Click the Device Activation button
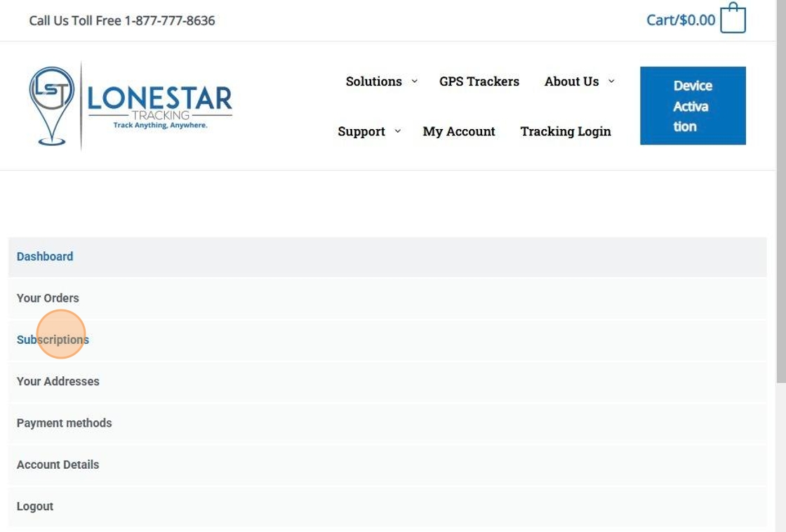786x532 pixels. (x=693, y=106)
